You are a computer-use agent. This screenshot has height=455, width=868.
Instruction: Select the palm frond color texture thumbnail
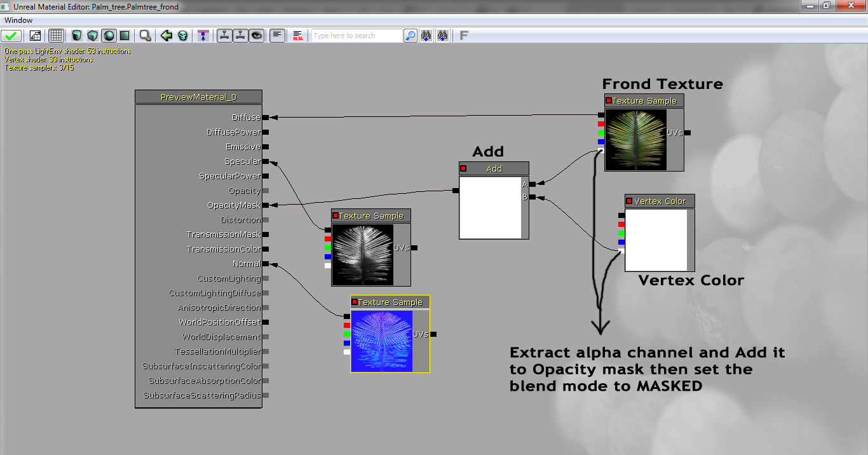(636, 140)
